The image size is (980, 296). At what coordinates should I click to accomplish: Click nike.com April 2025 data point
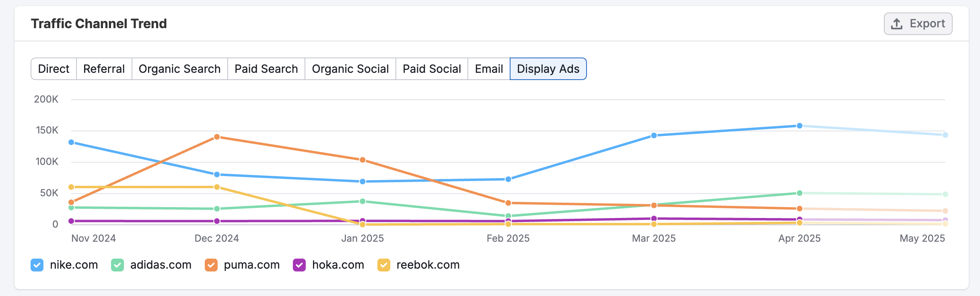pos(800,126)
